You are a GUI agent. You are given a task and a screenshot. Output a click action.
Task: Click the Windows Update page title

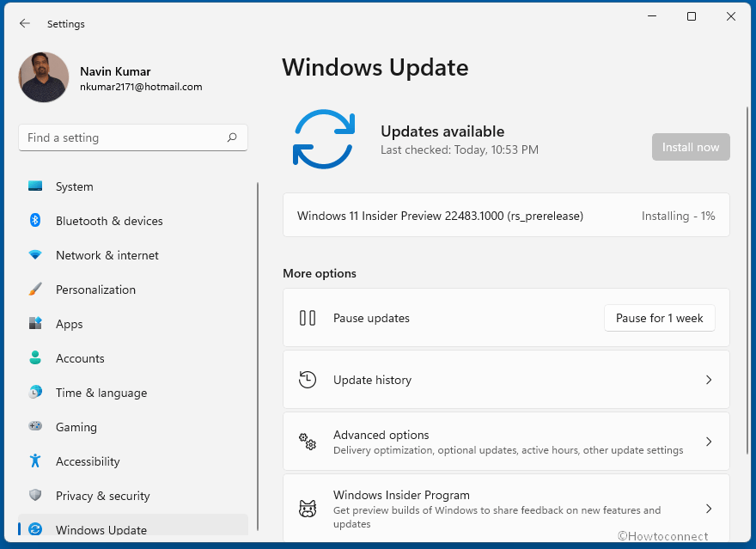(375, 68)
